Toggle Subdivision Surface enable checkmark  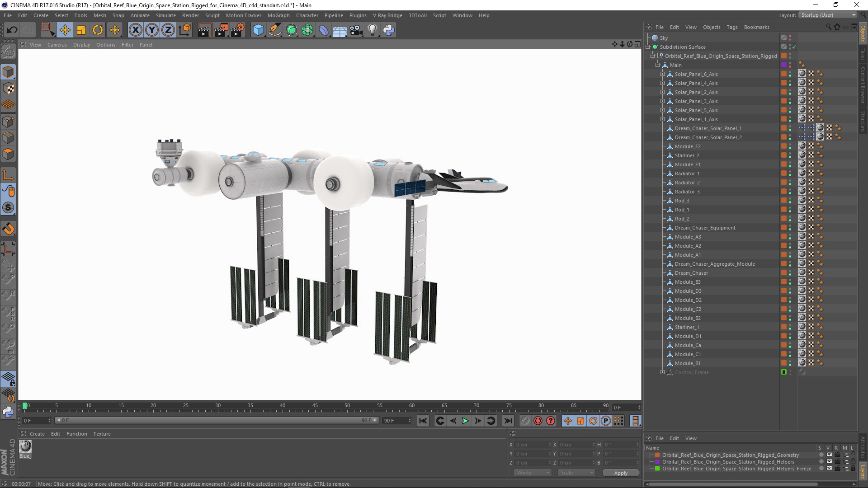click(x=794, y=47)
